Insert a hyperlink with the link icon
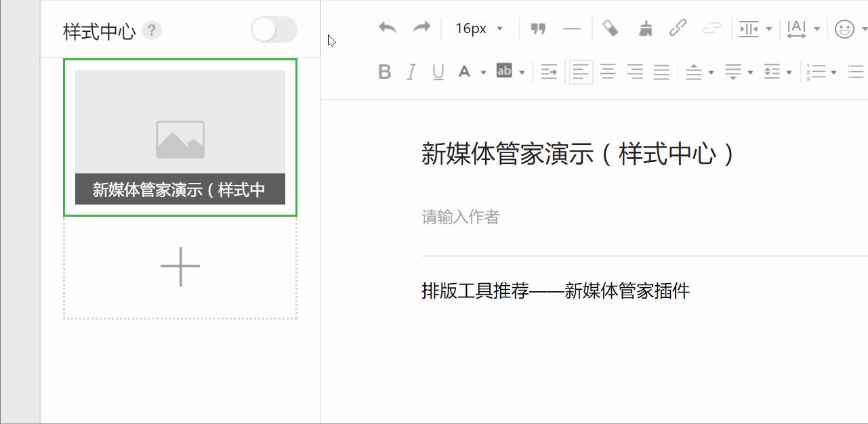Image resolution: width=868 pixels, height=424 pixels. click(x=678, y=28)
